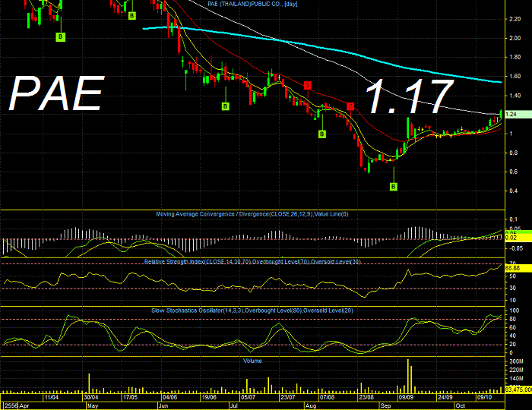Click the Jul month label
The image size is (532, 410).
click(x=234, y=405)
